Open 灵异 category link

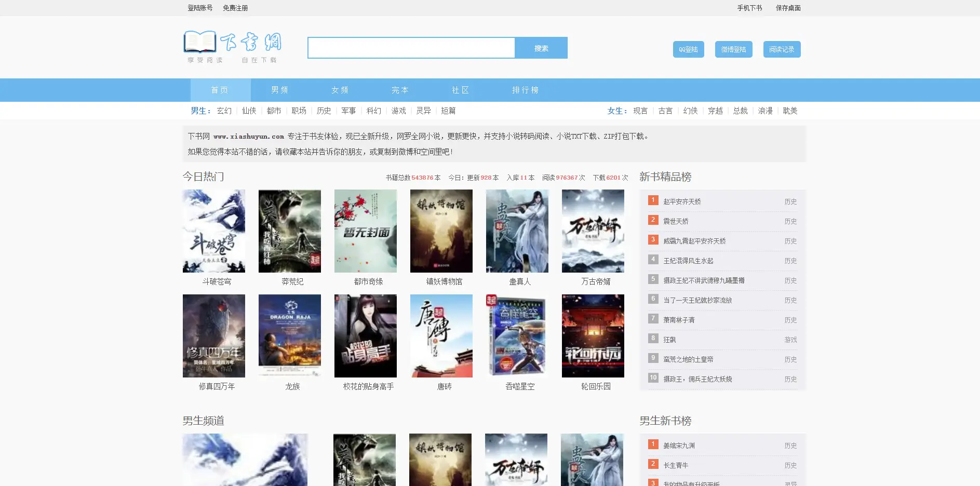424,111
